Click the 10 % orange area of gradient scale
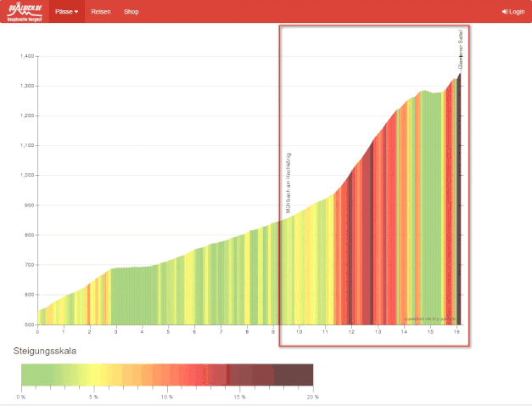The image size is (532, 406). (167, 375)
